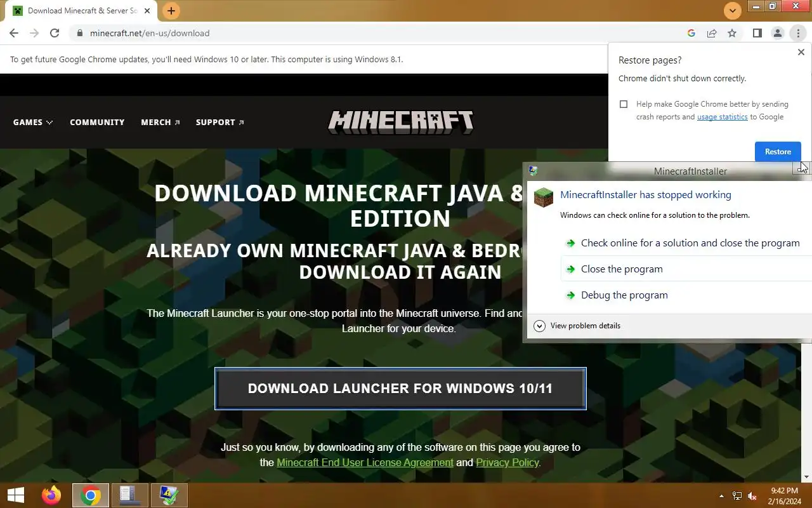The width and height of the screenshot is (812, 508).
Task: Go forward with the browser arrow
Action: [34, 33]
